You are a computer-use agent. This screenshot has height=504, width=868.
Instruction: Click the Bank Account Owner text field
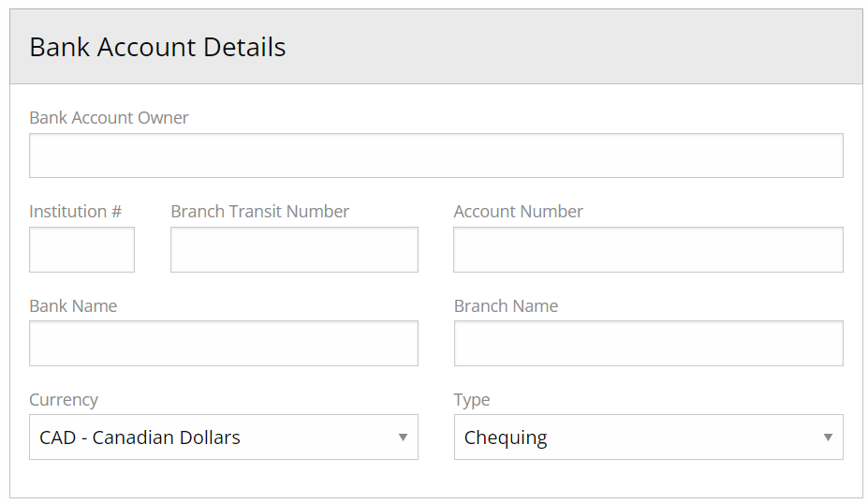436,156
